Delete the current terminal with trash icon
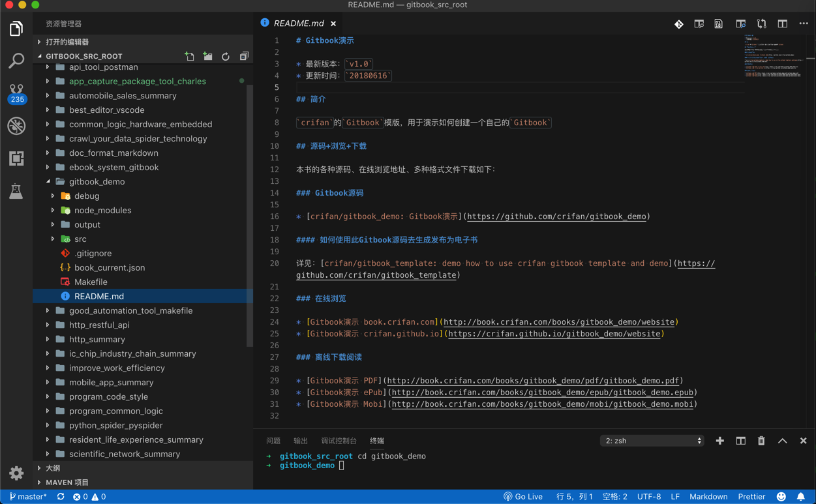Viewport: 816px width, 504px height. pyautogui.click(x=761, y=441)
